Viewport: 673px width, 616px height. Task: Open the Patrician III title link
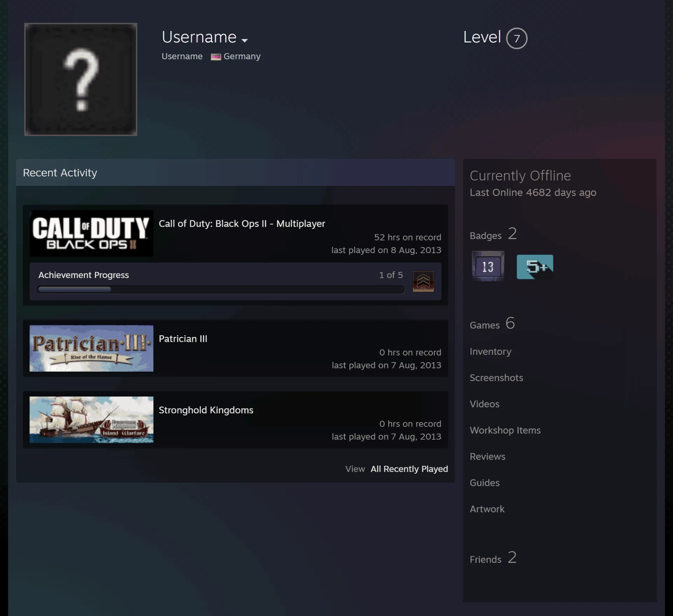pyautogui.click(x=183, y=339)
